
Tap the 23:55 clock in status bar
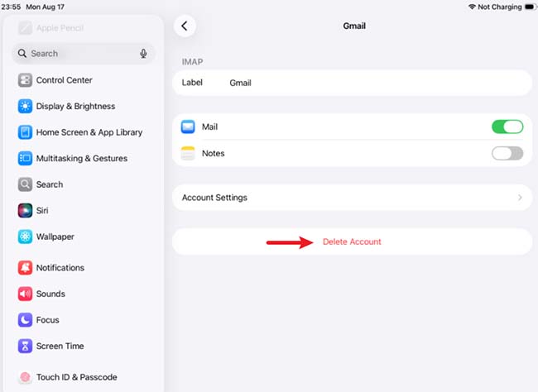point(11,7)
